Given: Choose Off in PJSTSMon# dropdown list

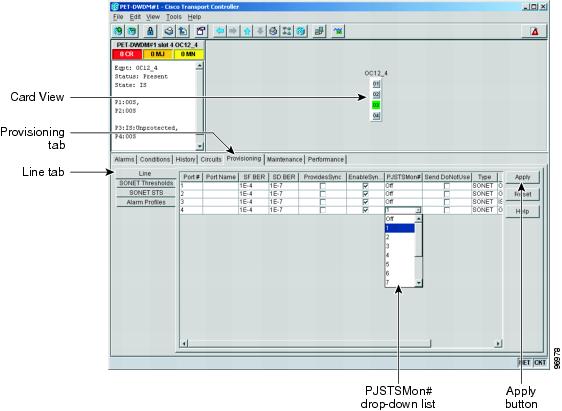Looking at the screenshot, I should tap(400, 219).
